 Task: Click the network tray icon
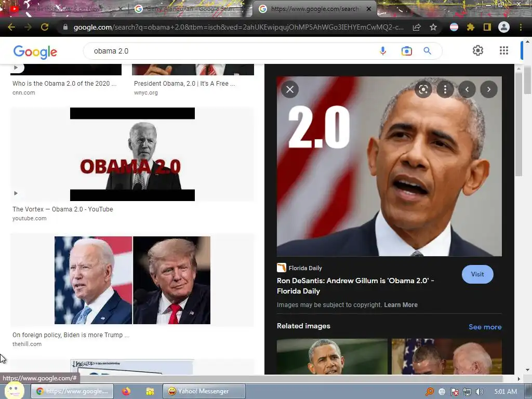tap(467, 392)
